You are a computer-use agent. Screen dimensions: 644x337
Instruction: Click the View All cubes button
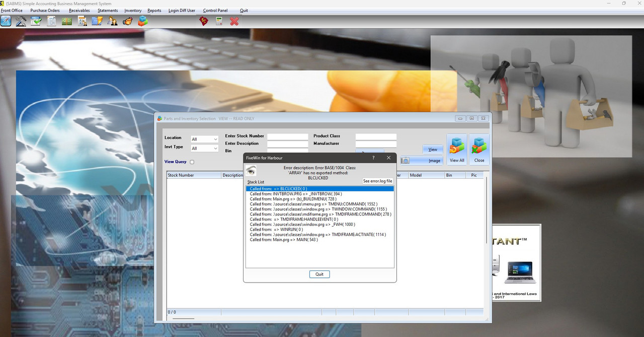(457, 150)
